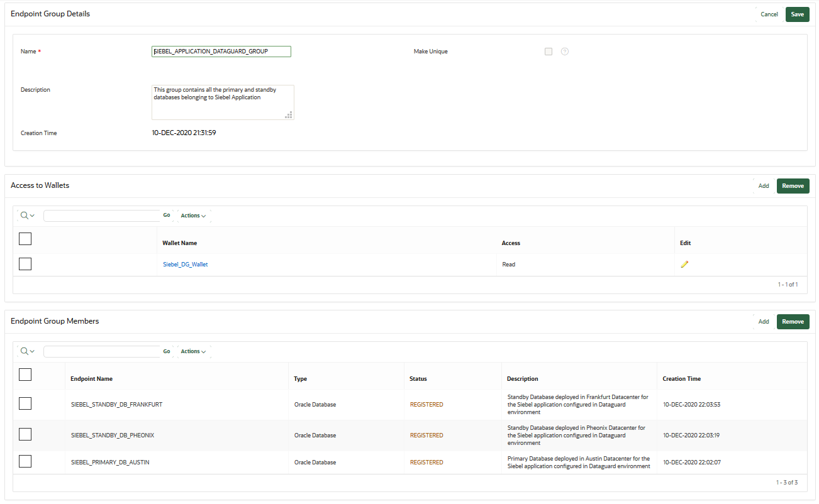The height and width of the screenshot is (504, 819).
Task: Open the Siebel_DG_Wallet details
Action: coord(184,264)
